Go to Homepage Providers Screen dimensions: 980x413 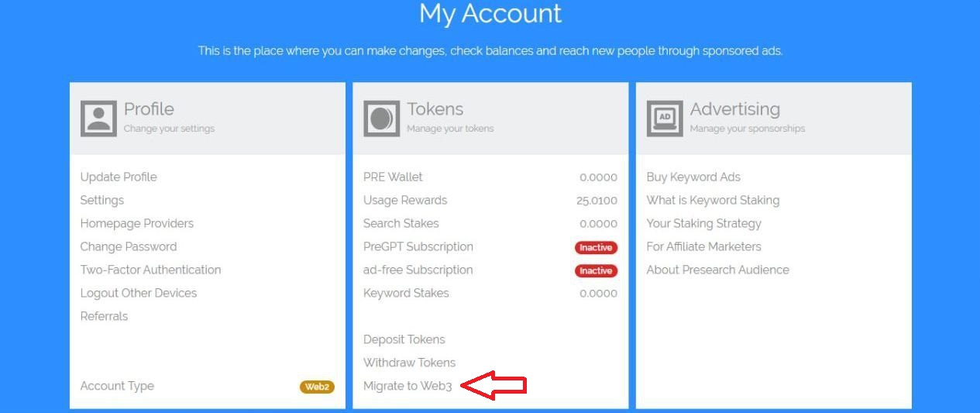click(137, 223)
